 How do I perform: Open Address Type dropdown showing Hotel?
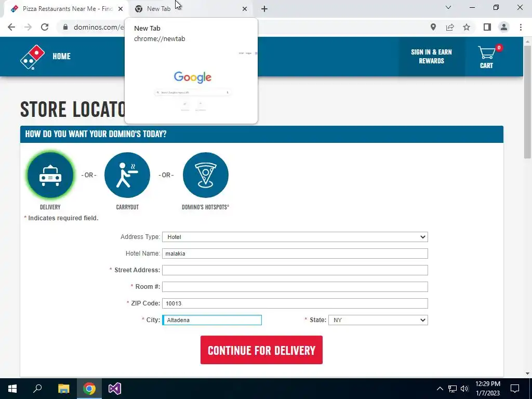pos(295,237)
